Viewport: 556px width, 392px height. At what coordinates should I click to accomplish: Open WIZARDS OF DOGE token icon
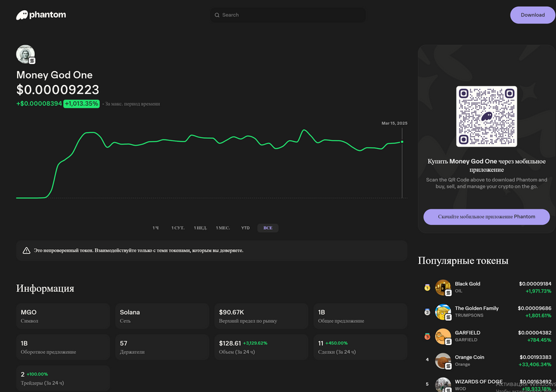(443, 384)
